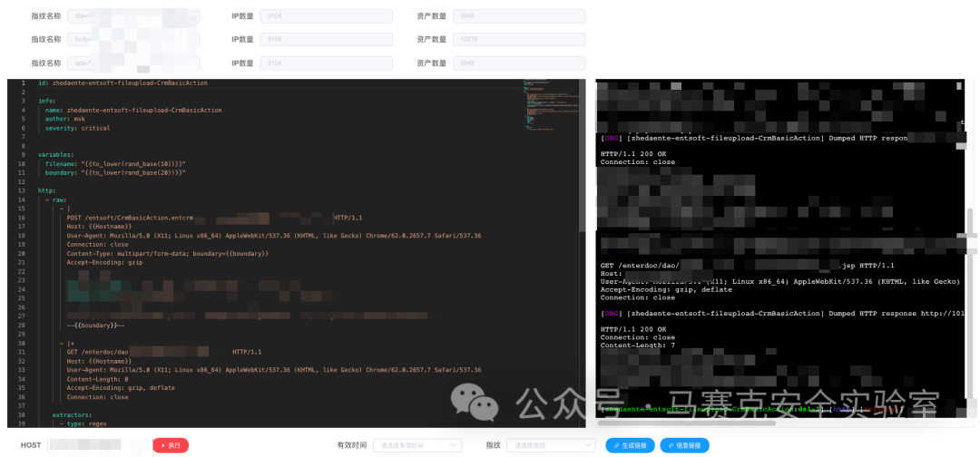Click the 资产数量 field showing 10079
This screenshot has width=980, height=457.
coord(519,39)
